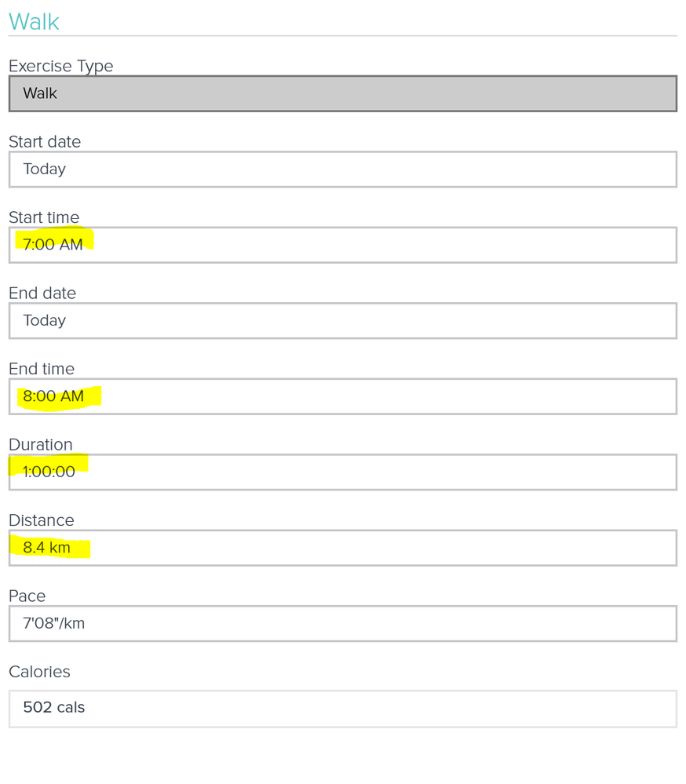Click the End date label
Viewport: 686px width, 784px height.
(x=42, y=293)
